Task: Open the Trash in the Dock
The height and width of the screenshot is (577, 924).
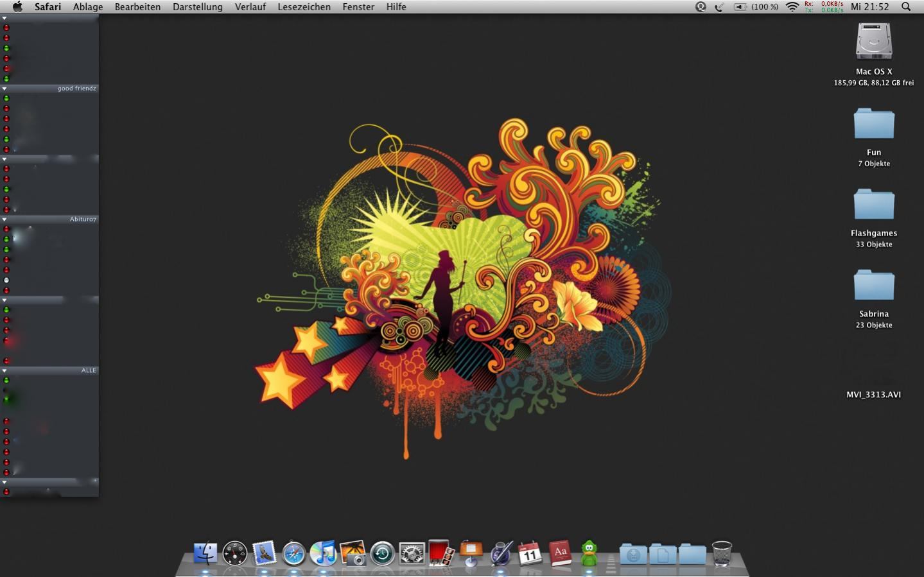Action: pos(722,553)
